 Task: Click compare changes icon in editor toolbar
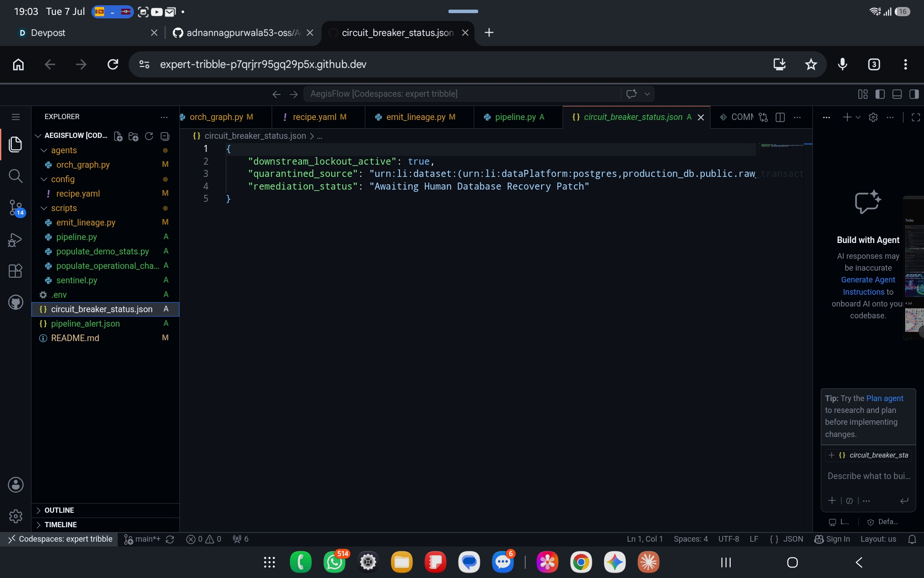coord(763,117)
